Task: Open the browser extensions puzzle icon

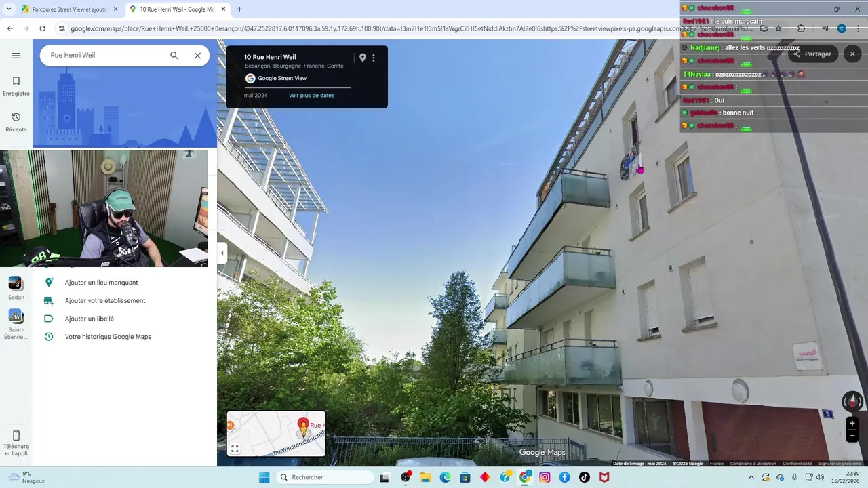Action: (x=801, y=28)
